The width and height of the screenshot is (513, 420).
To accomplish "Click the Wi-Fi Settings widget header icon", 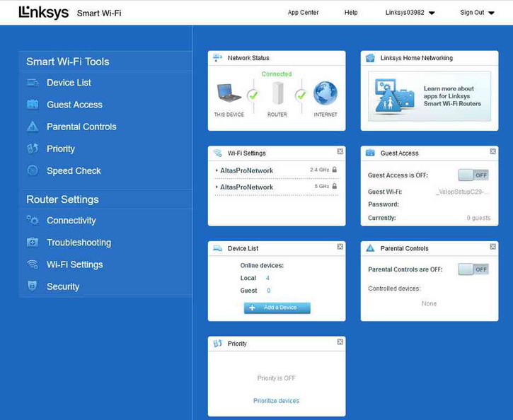I will 217,153.
